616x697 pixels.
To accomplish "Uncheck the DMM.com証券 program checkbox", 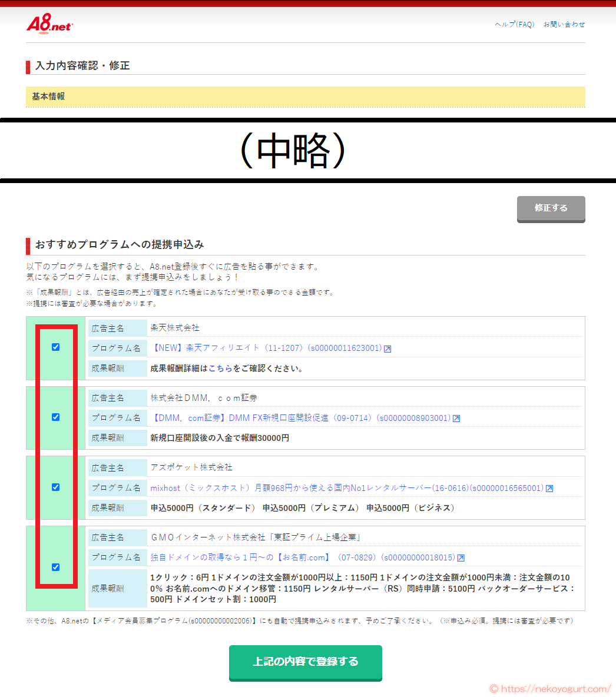I will [x=55, y=417].
